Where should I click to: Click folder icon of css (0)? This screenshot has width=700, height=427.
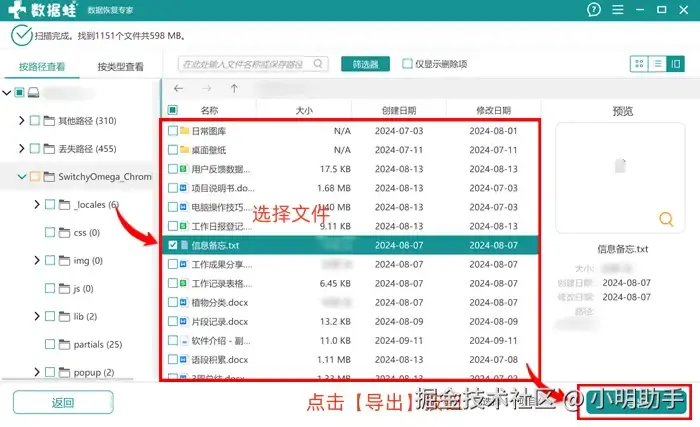click(64, 232)
